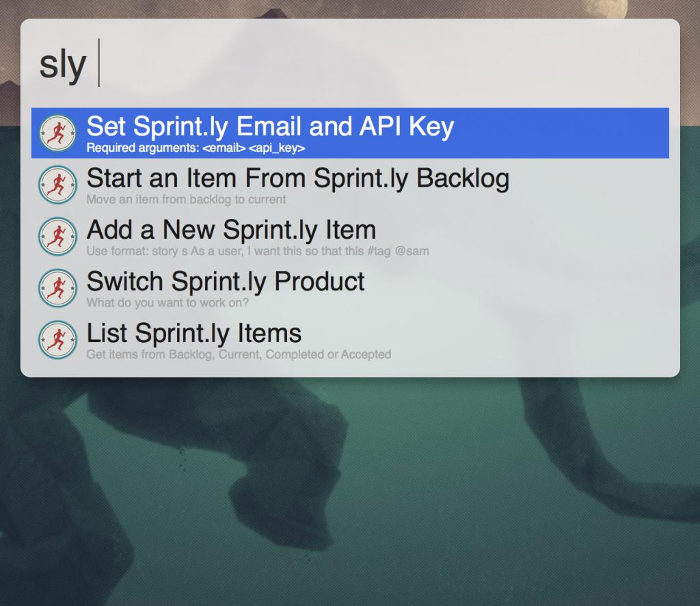Image resolution: width=700 pixels, height=606 pixels.
Task: Click 'What do you want to work on?'
Action: coord(167,302)
